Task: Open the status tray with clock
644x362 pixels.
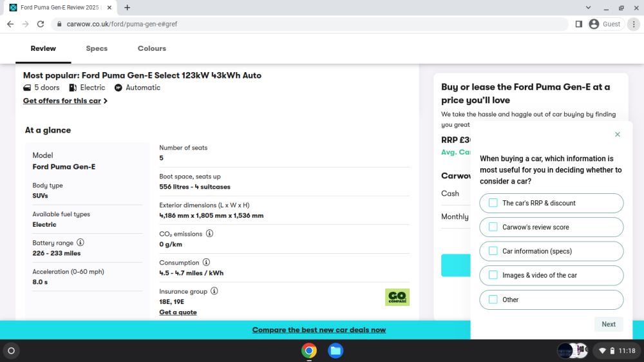Action: [x=618, y=351]
